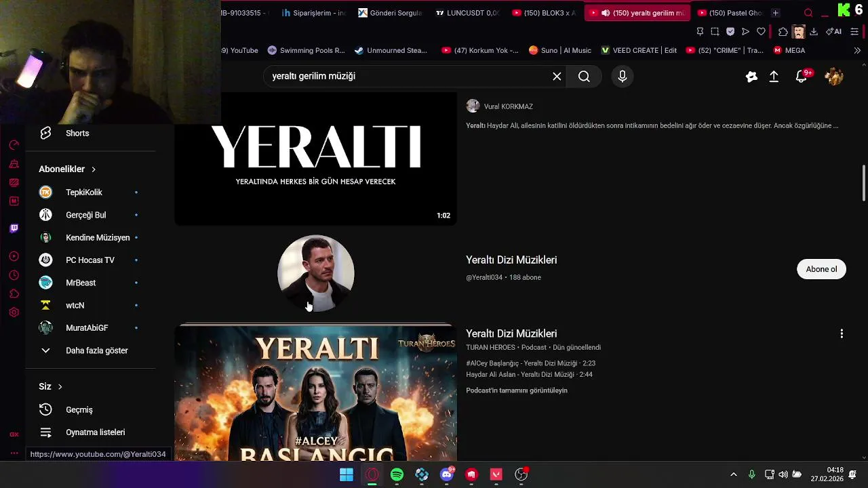The image size is (868, 488).
Task: Open the browser downloads icon
Action: [814, 32]
